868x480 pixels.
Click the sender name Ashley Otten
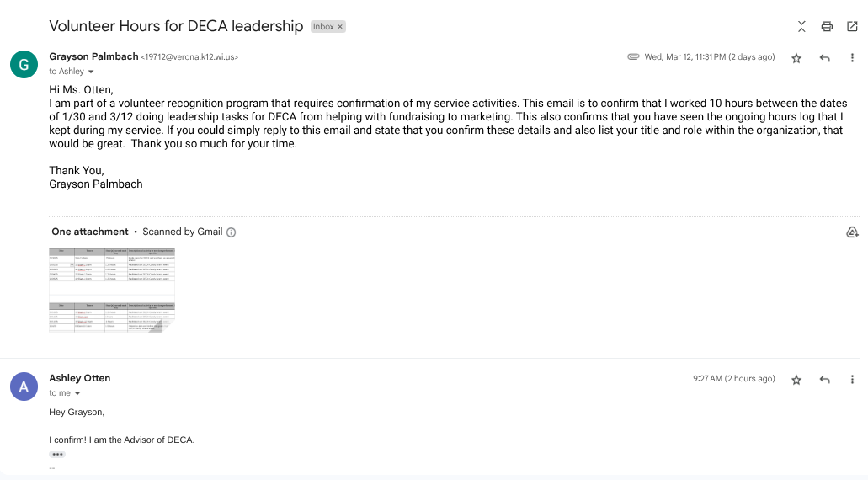click(80, 378)
